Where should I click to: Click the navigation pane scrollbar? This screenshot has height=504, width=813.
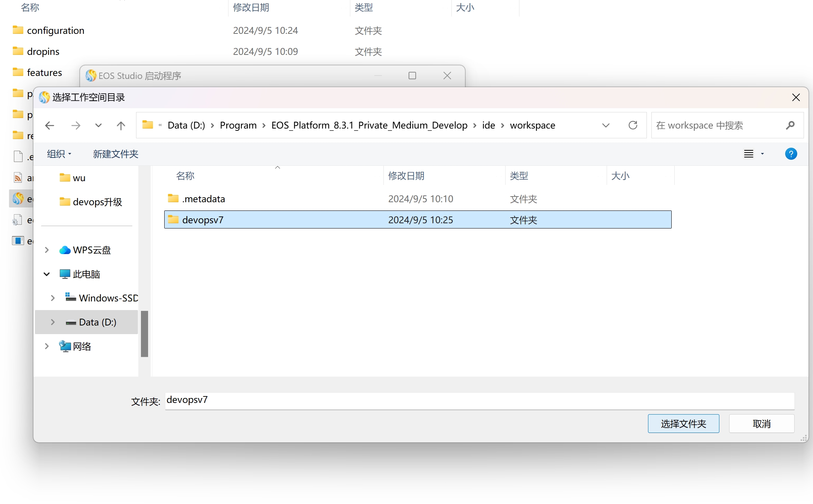point(144,333)
